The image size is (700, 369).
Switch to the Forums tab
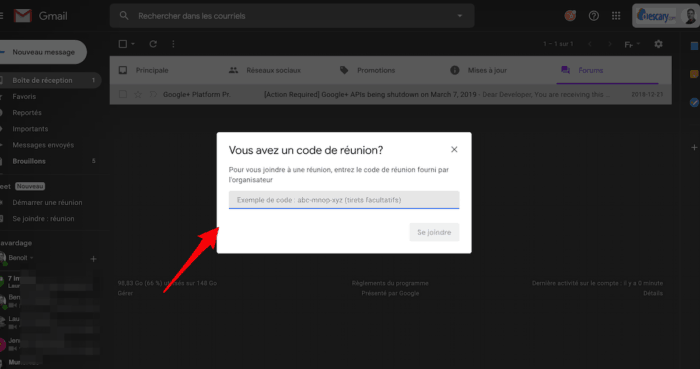(607, 70)
